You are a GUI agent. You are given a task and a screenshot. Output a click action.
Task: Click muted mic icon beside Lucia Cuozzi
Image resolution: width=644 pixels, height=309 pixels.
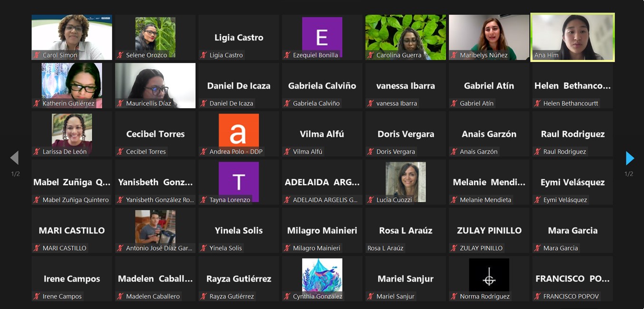pyautogui.click(x=371, y=200)
